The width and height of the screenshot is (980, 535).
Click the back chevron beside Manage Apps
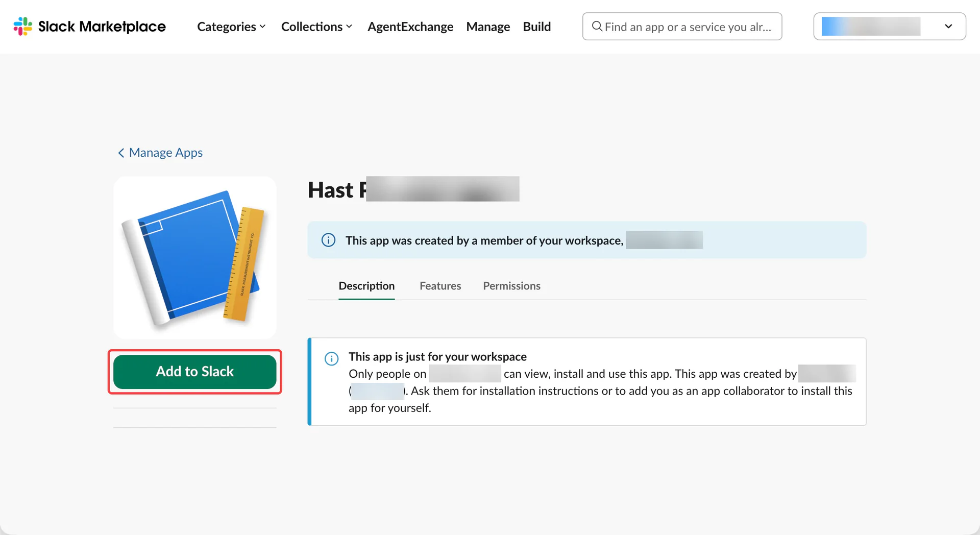[121, 153]
